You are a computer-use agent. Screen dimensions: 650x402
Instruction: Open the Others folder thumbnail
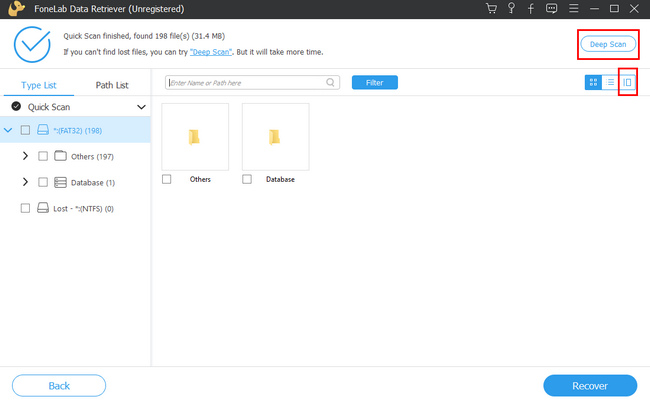(x=195, y=137)
